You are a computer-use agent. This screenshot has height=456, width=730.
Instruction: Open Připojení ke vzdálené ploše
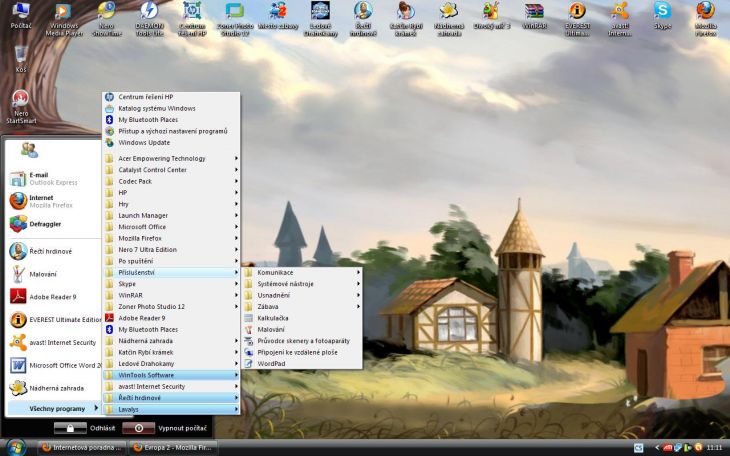point(302,352)
